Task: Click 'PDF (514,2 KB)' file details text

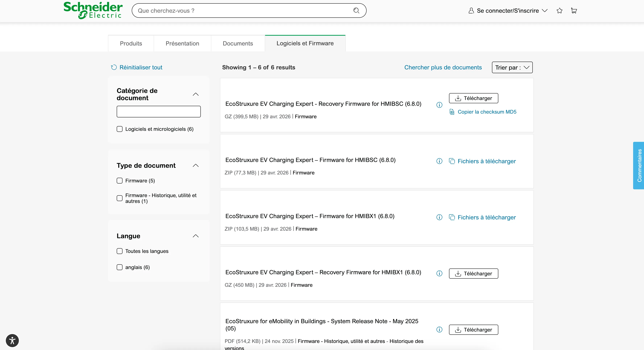Action: [x=242, y=341]
